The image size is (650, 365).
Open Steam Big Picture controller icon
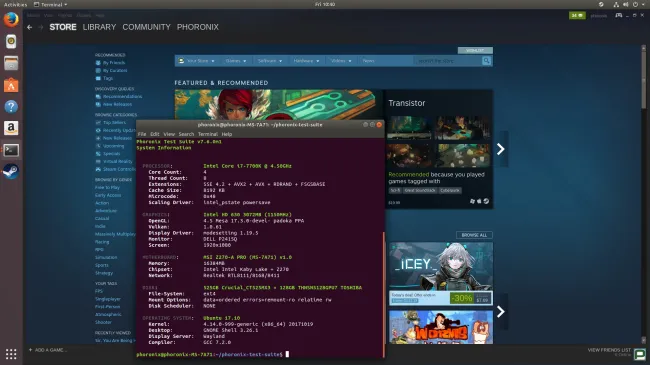(x=618, y=15)
